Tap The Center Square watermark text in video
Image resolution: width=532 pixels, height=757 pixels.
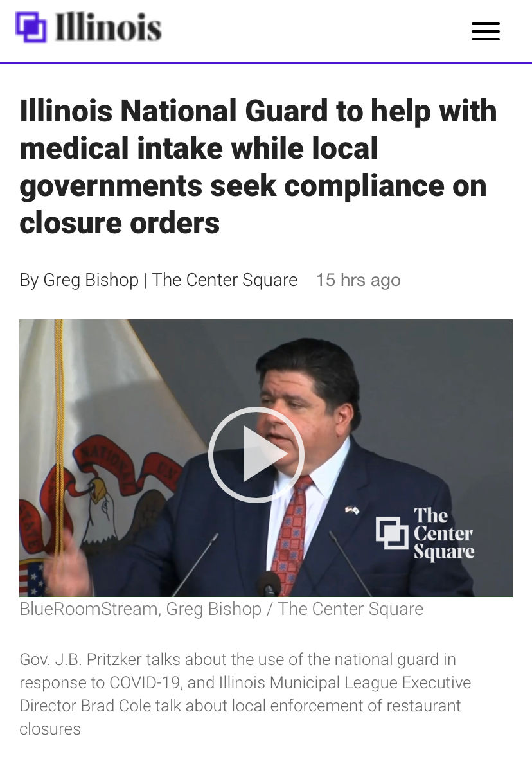click(444, 533)
